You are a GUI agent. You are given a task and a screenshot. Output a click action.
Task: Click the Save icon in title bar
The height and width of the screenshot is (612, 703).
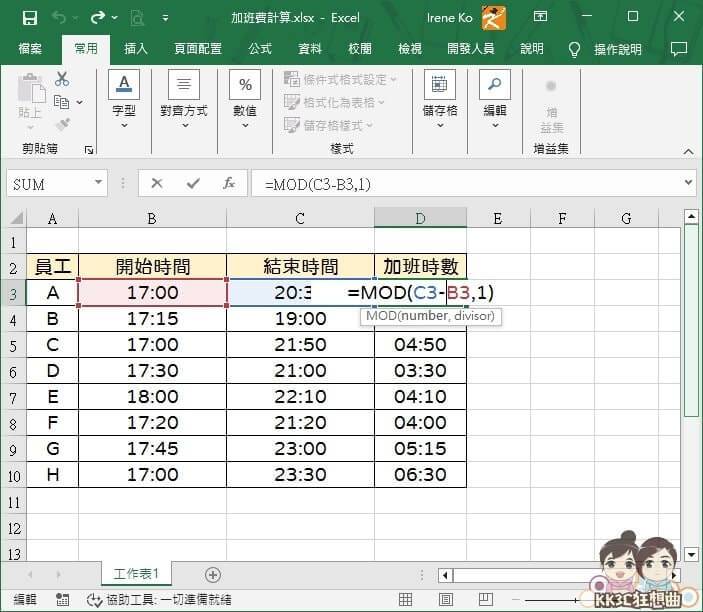tap(30, 18)
